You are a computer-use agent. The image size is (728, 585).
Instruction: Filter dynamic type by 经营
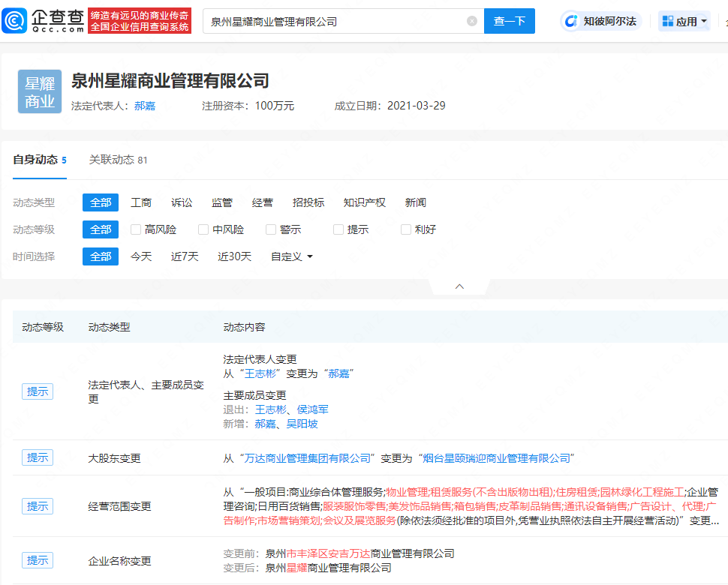click(x=263, y=202)
